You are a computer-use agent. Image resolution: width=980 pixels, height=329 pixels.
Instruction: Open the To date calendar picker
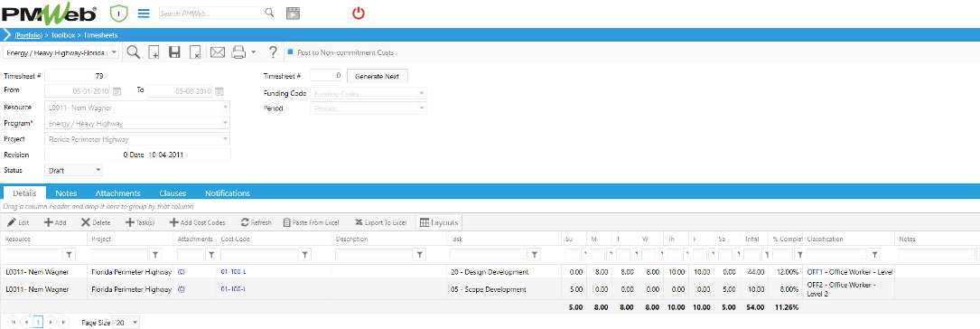click(219, 91)
